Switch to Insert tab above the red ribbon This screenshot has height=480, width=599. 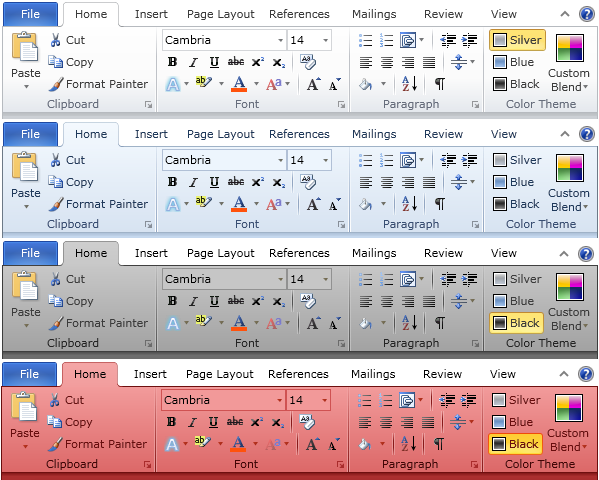click(x=150, y=374)
